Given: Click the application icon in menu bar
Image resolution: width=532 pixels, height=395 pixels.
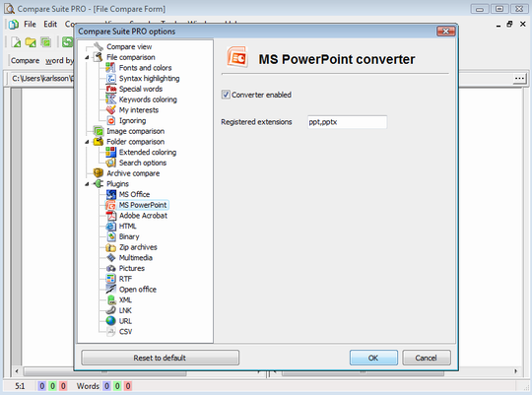Looking at the screenshot, I should (x=13, y=24).
